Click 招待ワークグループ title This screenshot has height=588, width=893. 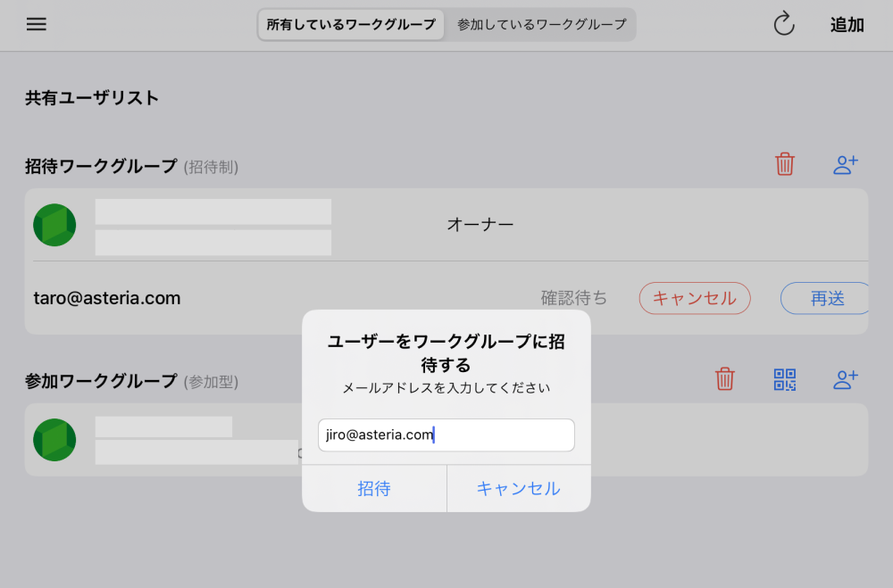(x=102, y=166)
